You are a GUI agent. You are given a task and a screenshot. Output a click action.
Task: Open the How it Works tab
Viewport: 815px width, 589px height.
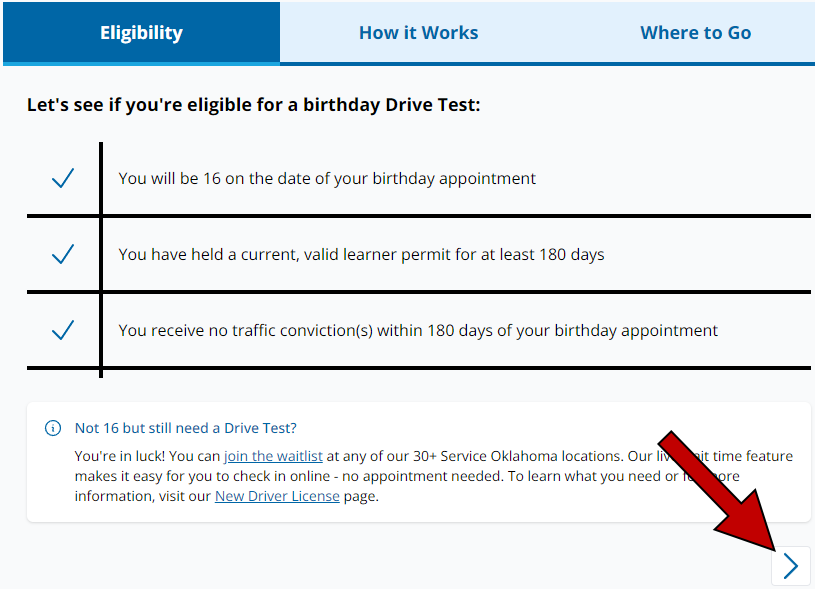tap(418, 33)
